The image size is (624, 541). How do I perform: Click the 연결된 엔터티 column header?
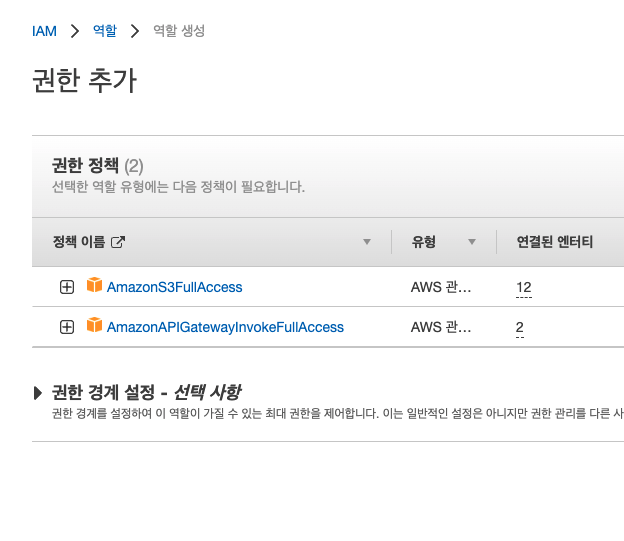555,242
